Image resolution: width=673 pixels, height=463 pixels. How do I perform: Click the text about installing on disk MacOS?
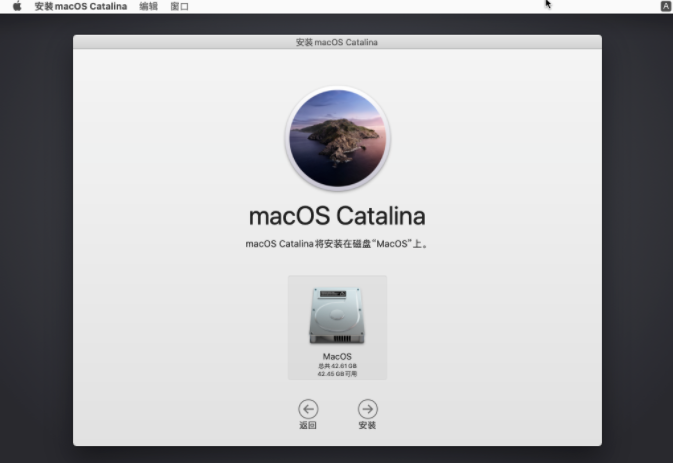(x=337, y=244)
